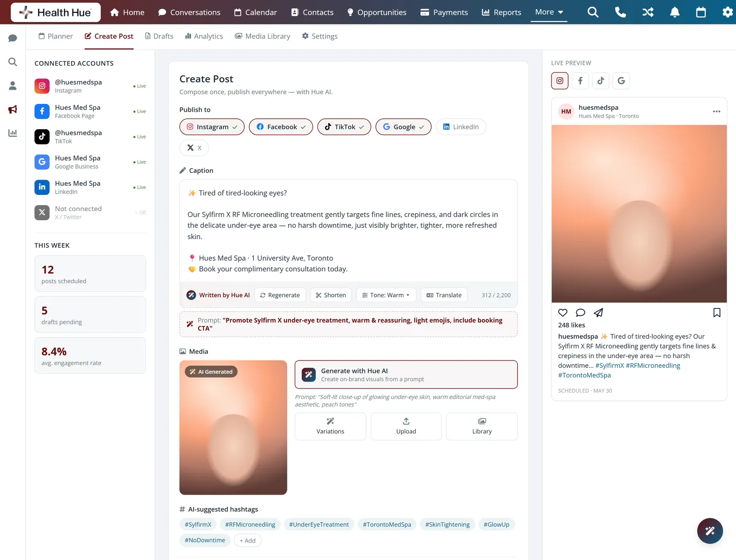This screenshot has height=560, width=736.
Task: Open the floating Hue AI magic wand button
Action: (x=710, y=531)
